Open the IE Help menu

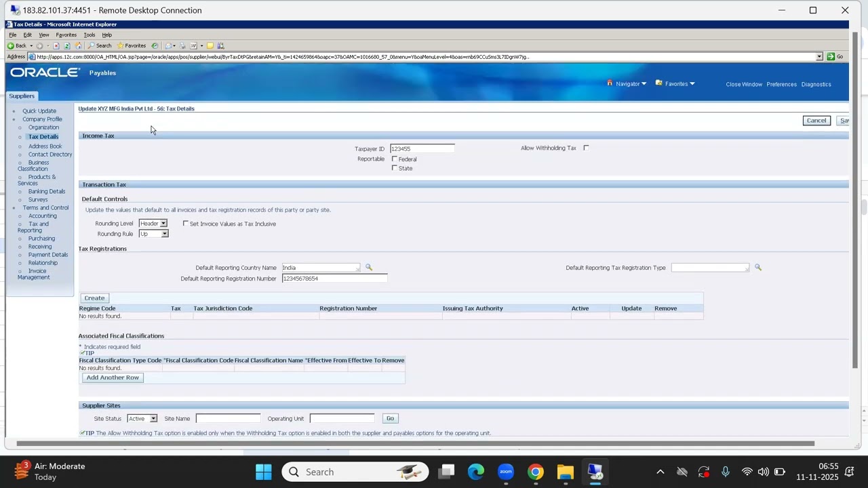106,35
